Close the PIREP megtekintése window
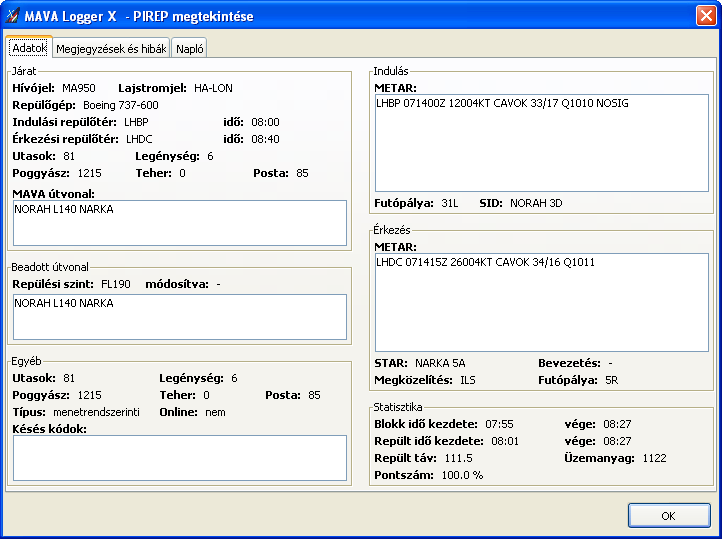Image resolution: width=722 pixels, height=539 pixels. [x=706, y=15]
